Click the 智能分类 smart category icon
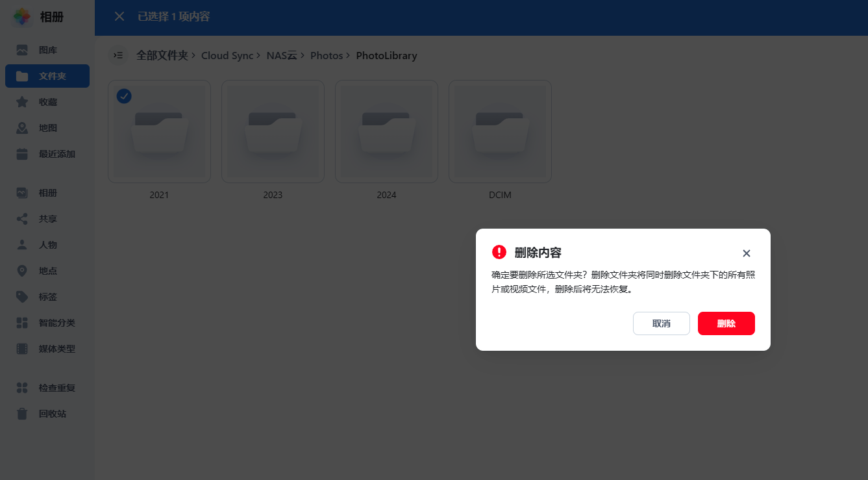Viewport: 868px width, 480px height. [22, 323]
